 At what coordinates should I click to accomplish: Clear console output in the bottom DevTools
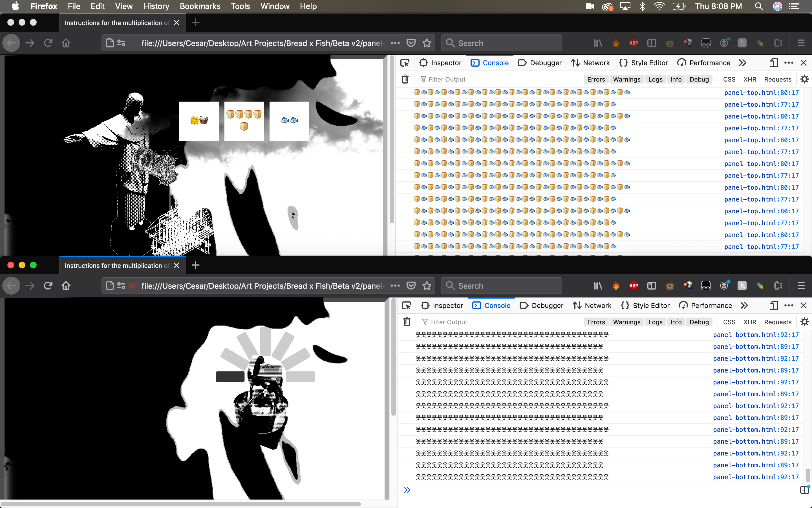point(407,322)
